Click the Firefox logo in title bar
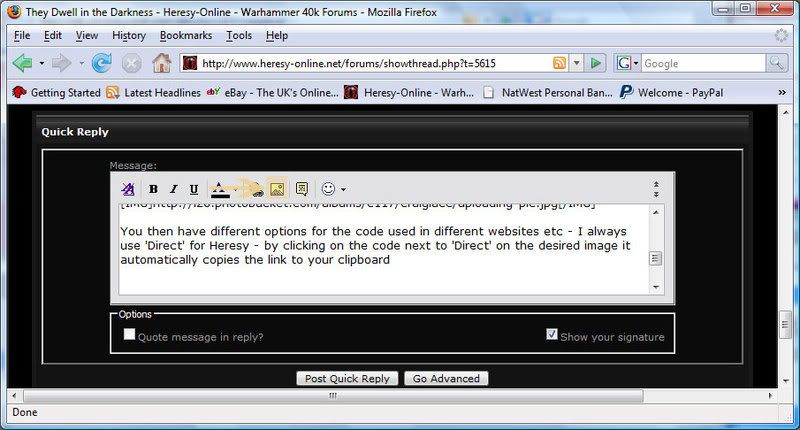This screenshot has height=430, width=800. click(x=14, y=11)
